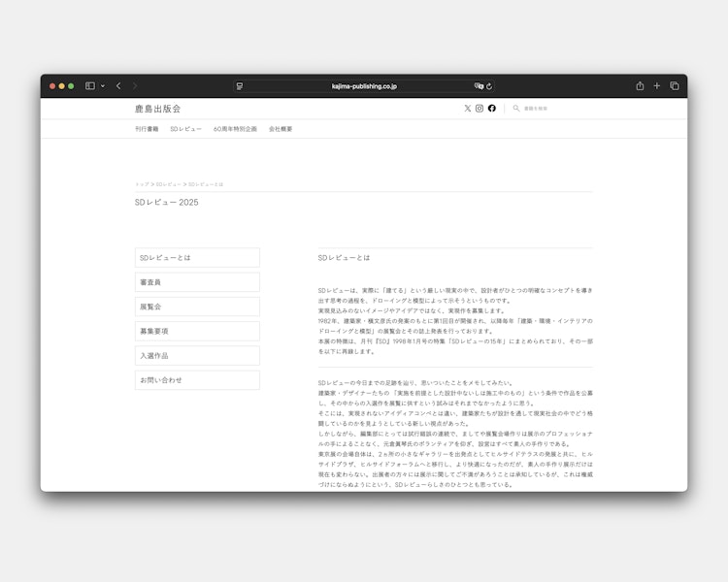The width and height of the screenshot is (728, 582).
Task: Click the トップ breadcrumb link
Action: tap(142, 184)
